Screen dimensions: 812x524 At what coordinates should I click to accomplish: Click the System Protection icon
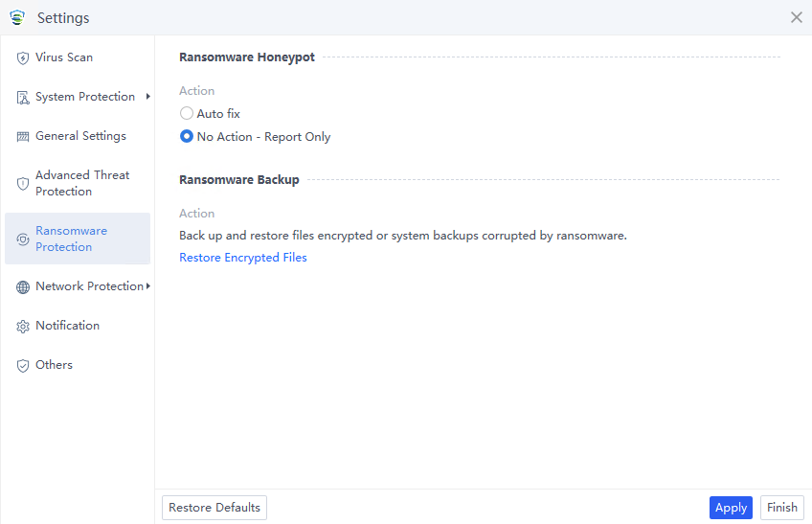(x=23, y=98)
